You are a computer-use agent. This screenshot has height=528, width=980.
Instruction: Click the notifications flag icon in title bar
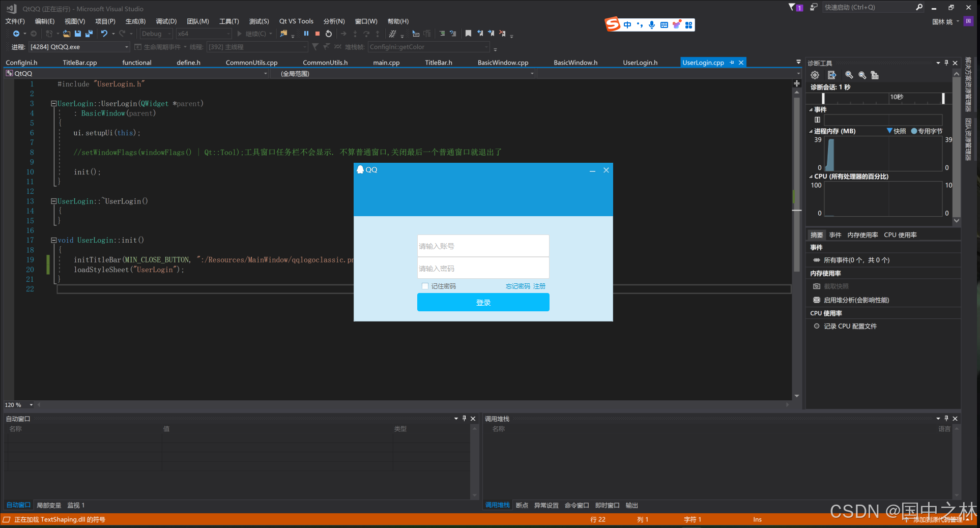click(x=792, y=7)
